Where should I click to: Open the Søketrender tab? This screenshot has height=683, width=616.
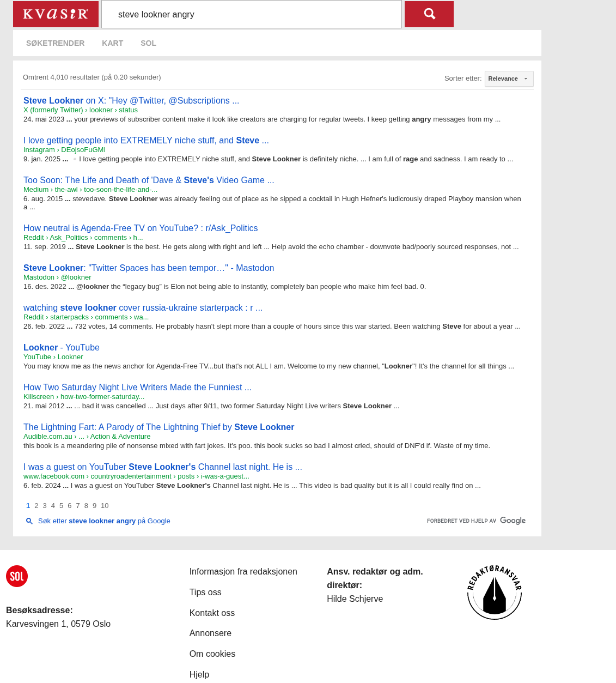55,43
